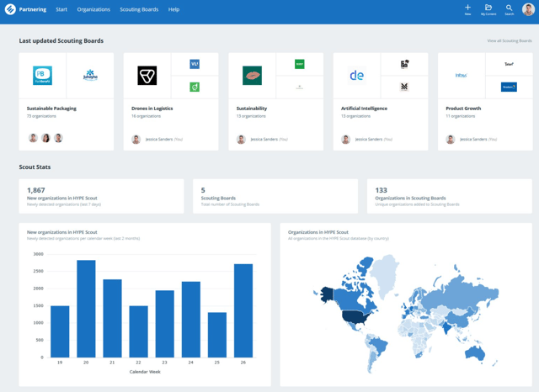Open the Artificial Intelligence board title

click(x=364, y=109)
